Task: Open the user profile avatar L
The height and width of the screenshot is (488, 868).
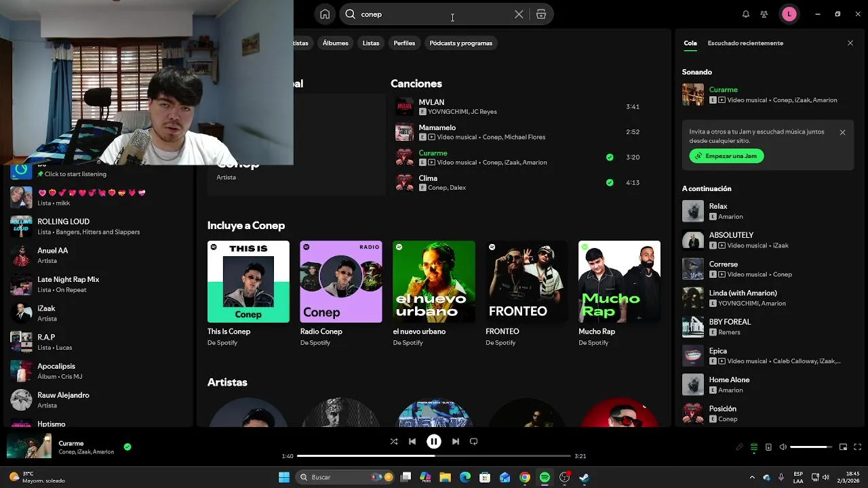Action: click(x=789, y=14)
